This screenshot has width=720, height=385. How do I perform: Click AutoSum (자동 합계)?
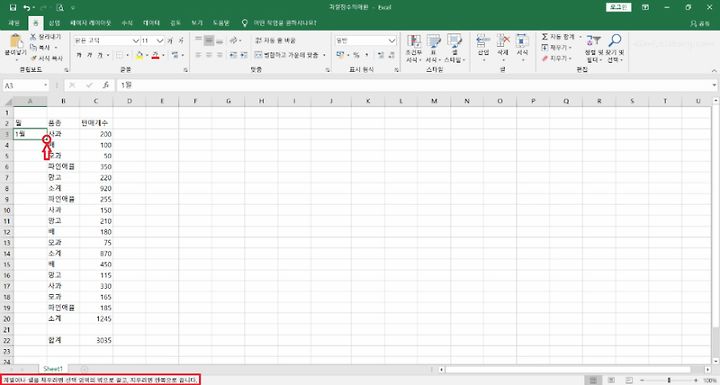pyautogui.click(x=558, y=37)
